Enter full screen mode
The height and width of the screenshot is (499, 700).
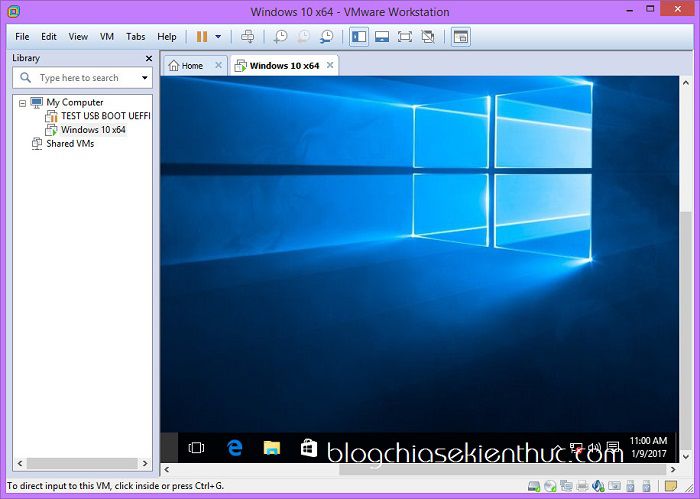pyautogui.click(x=404, y=37)
